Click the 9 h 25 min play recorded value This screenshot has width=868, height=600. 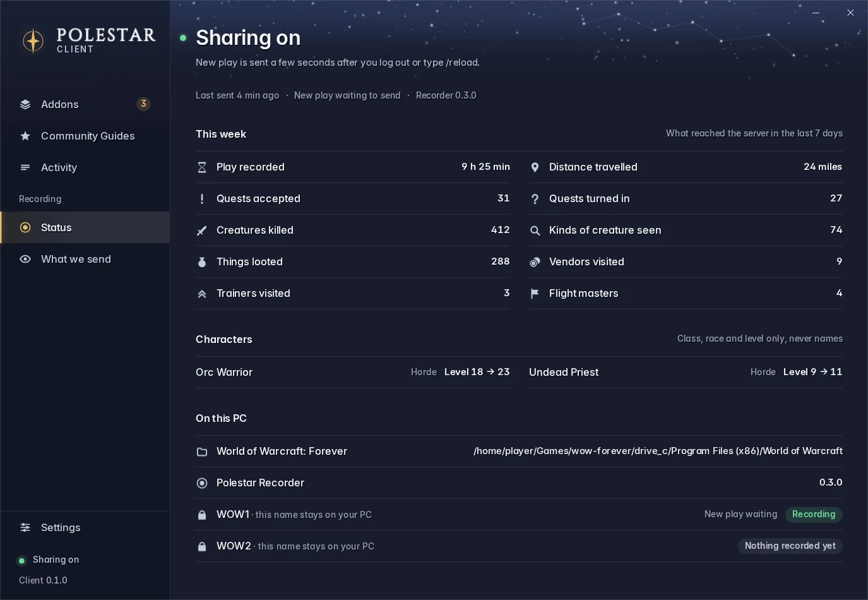pos(485,167)
